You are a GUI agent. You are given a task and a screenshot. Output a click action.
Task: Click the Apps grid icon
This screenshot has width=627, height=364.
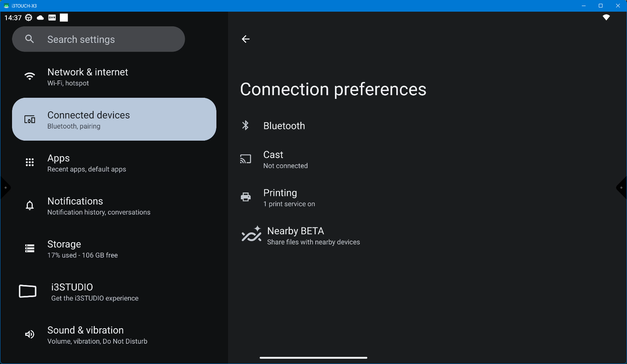[30, 162]
